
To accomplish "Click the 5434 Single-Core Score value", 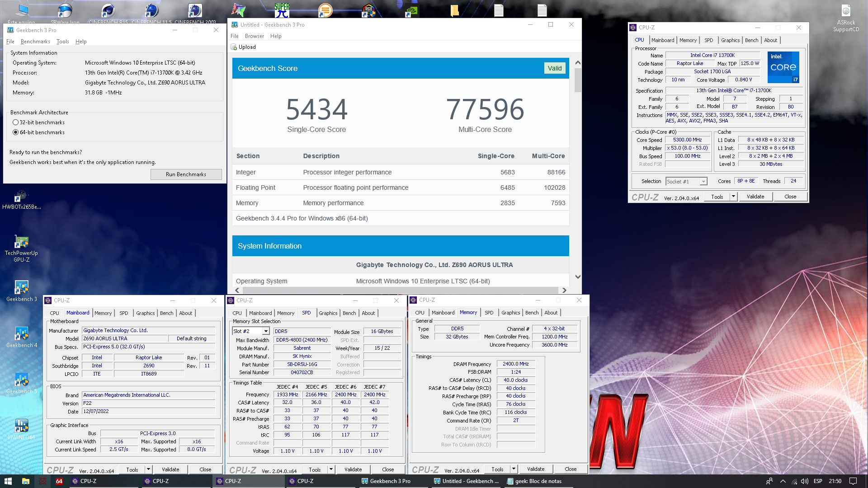I will pos(316,109).
